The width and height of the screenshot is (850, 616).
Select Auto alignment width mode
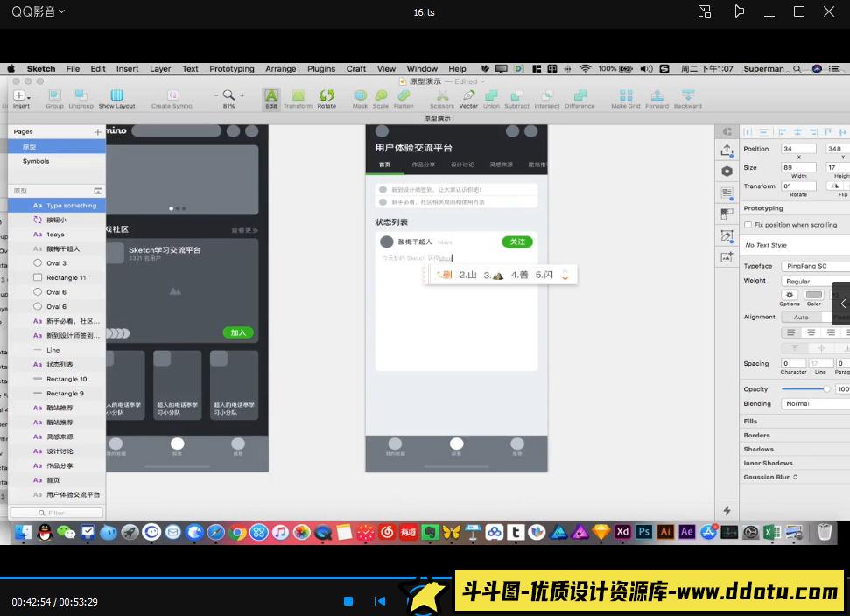click(801, 318)
